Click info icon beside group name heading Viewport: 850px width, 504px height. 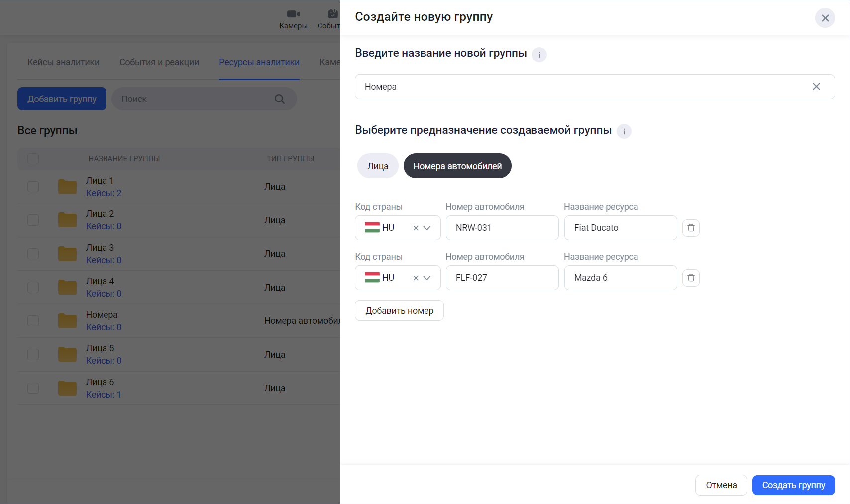click(x=539, y=55)
